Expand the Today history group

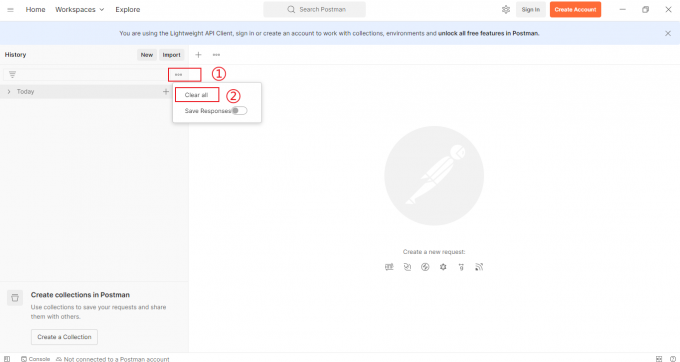tap(9, 91)
